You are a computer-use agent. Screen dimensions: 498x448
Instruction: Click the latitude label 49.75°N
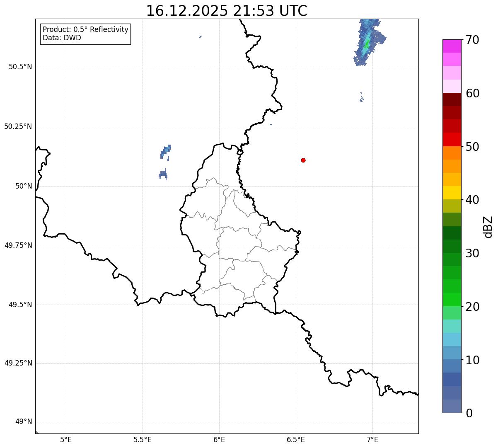(x=18, y=245)
